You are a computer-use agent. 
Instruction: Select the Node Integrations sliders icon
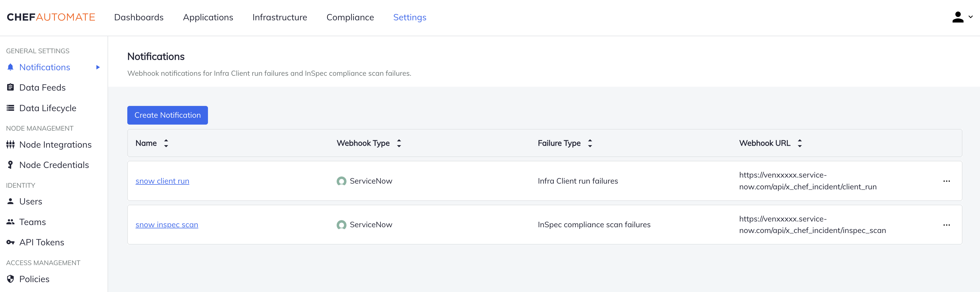click(10, 145)
